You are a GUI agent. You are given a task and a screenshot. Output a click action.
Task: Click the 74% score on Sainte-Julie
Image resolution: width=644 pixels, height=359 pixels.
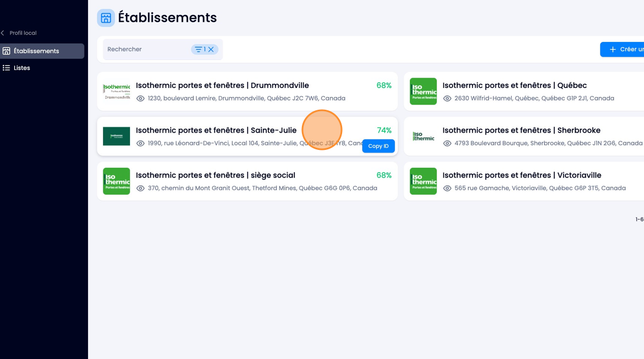[x=384, y=130]
